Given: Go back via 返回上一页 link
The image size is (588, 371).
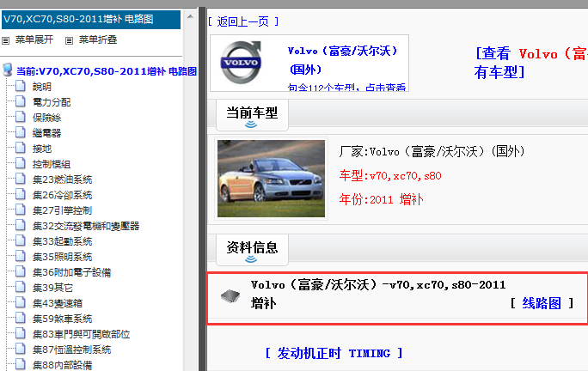Looking at the screenshot, I should (243, 21).
